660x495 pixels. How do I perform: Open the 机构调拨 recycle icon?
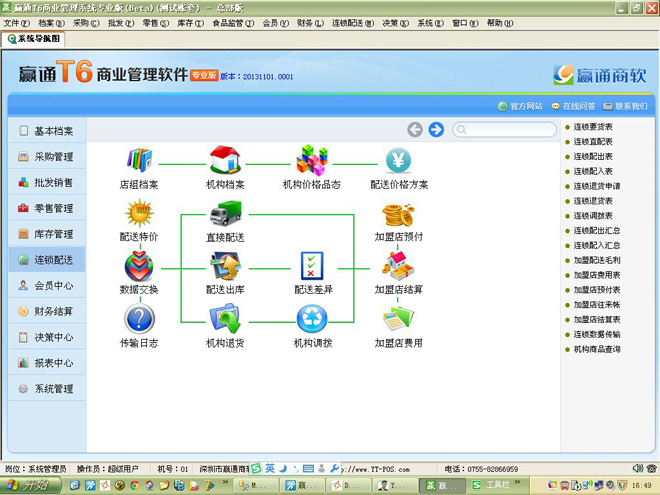click(x=312, y=319)
